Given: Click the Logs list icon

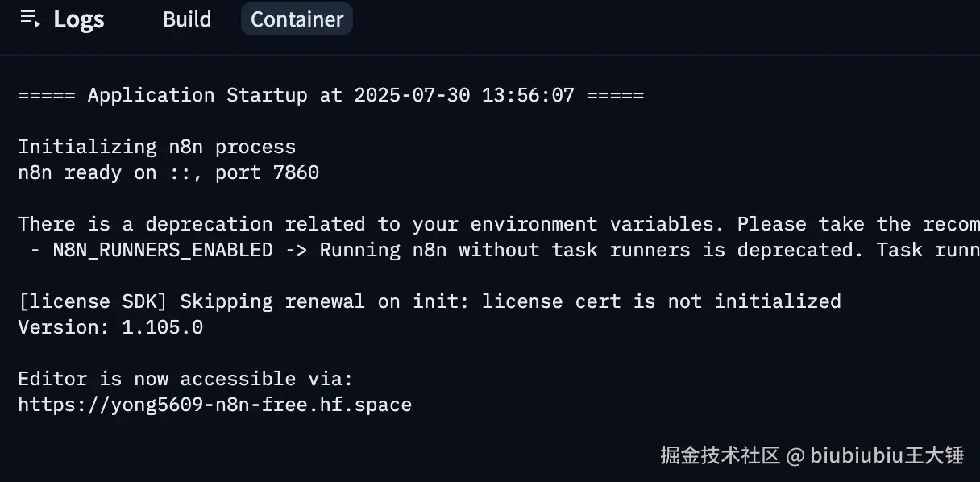Looking at the screenshot, I should click(x=30, y=19).
